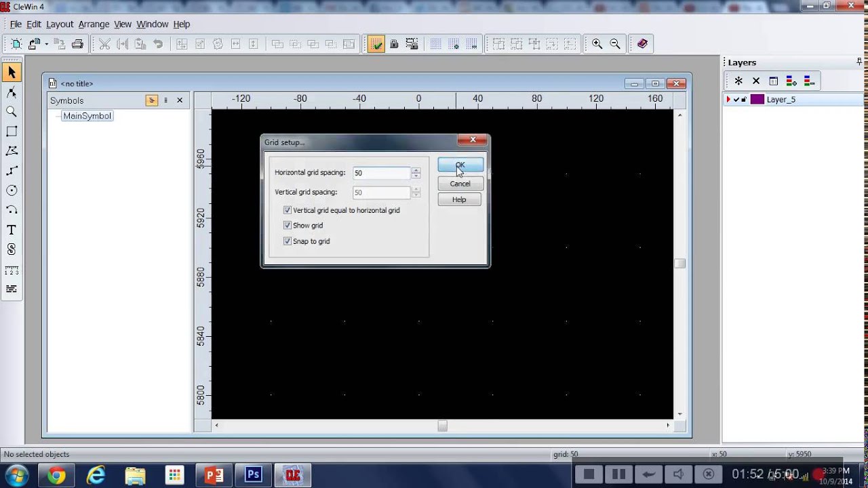Click the zoom out magnifier icon

coord(615,44)
